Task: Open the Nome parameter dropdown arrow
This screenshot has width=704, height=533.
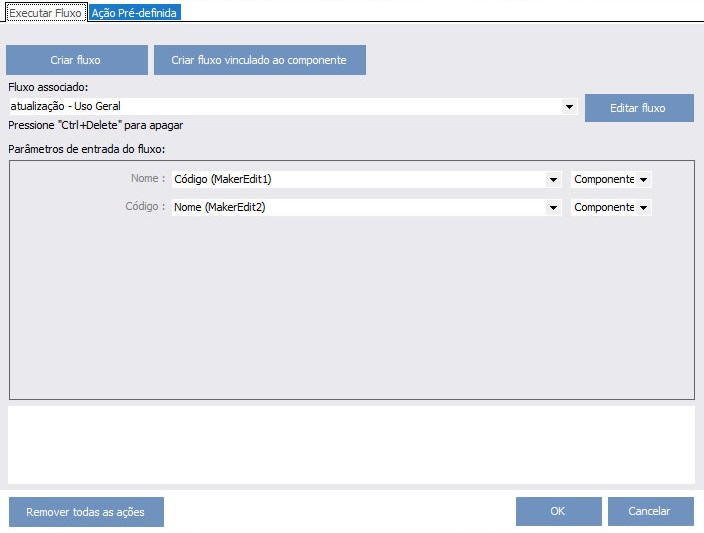Action: (553, 179)
